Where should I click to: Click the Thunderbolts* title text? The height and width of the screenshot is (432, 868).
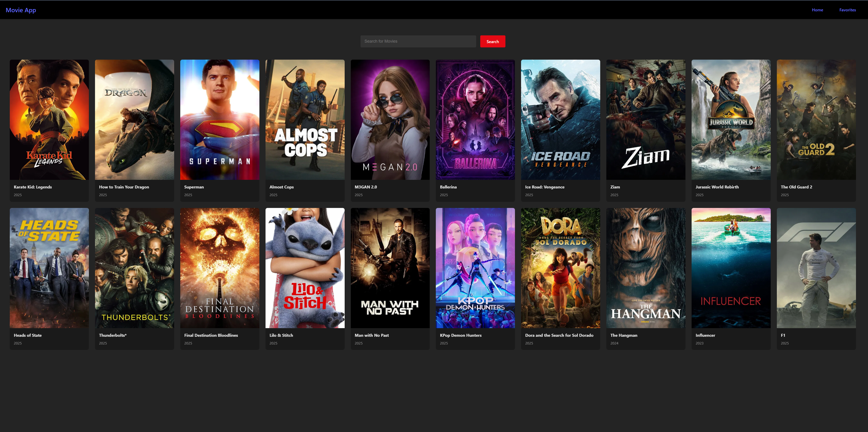point(113,335)
